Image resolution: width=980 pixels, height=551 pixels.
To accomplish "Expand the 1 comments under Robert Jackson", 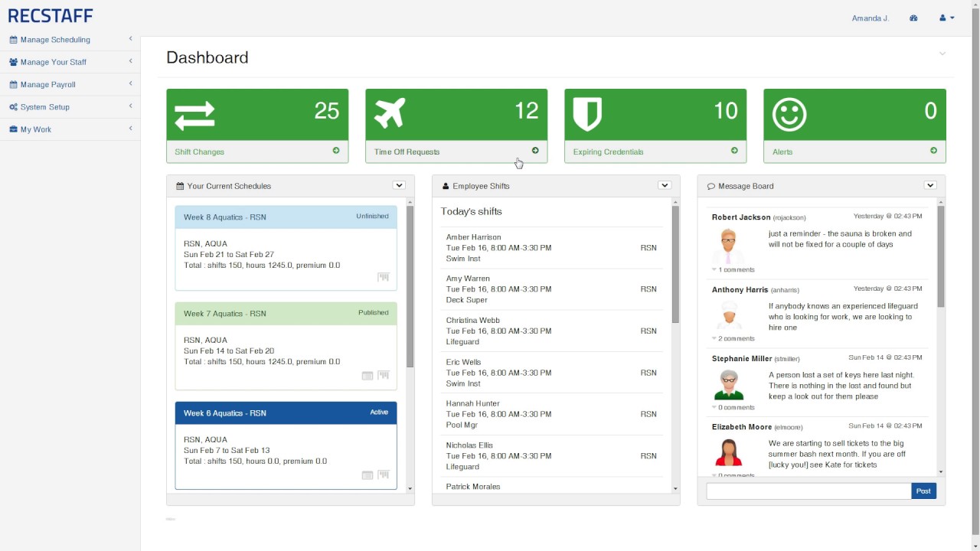I will pos(733,269).
